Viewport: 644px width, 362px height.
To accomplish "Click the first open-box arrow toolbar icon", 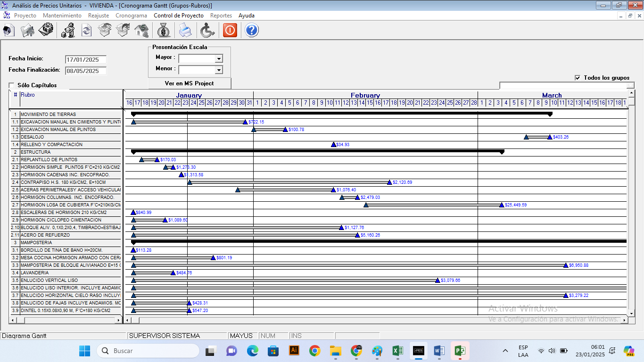I will [x=105, y=31].
